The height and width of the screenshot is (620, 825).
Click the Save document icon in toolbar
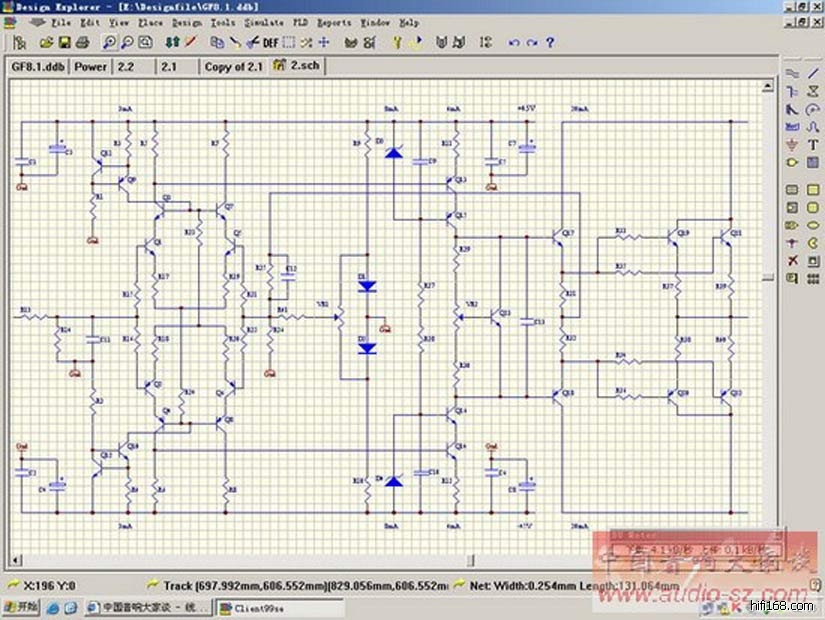pos(65,43)
